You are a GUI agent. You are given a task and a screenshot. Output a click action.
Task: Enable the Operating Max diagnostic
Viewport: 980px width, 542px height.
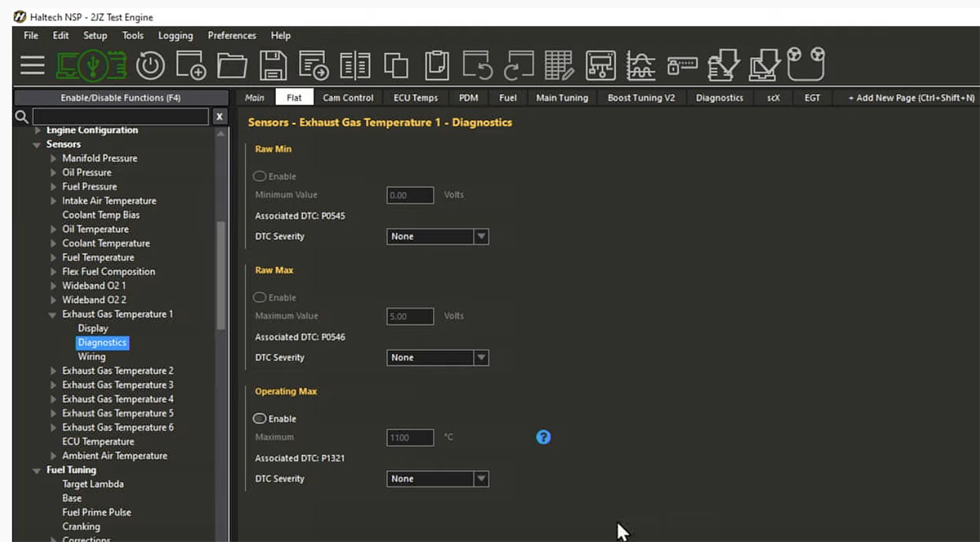pyautogui.click(x=260, y=419)
